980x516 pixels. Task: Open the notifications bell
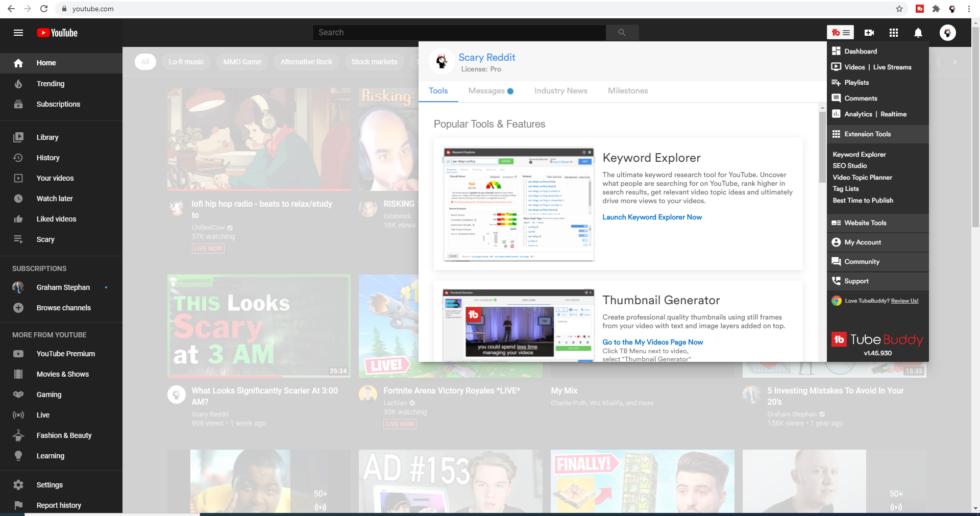(x=918, y=33)
